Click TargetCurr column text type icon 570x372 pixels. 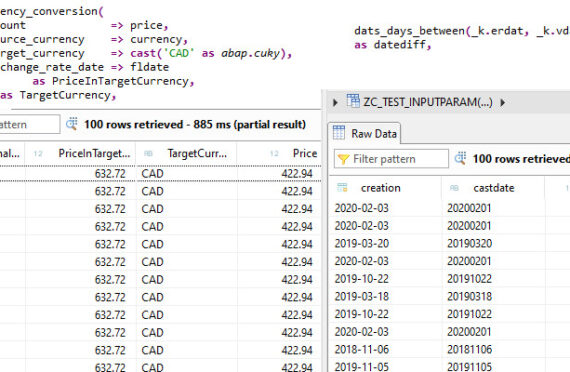tap(148, 154)
